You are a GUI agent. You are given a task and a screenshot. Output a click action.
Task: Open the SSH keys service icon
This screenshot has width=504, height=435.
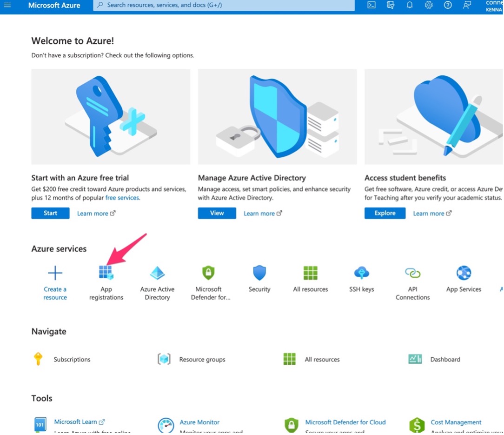(362, 273)
